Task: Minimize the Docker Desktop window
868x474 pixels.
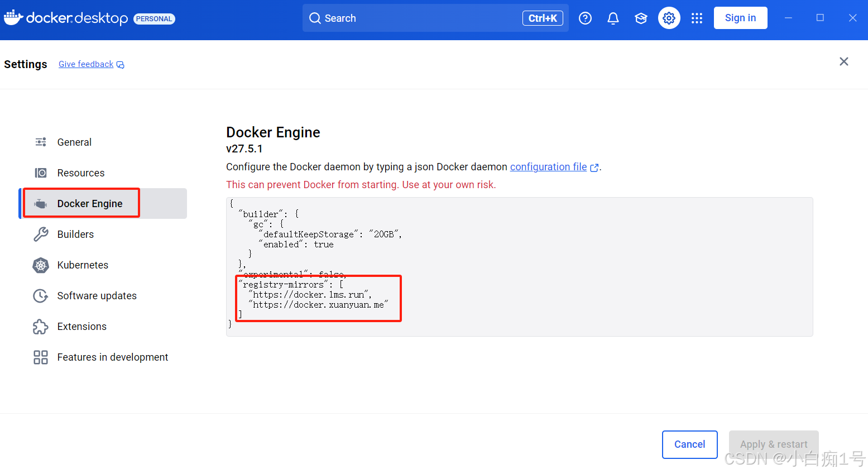Action: point(788,18)
